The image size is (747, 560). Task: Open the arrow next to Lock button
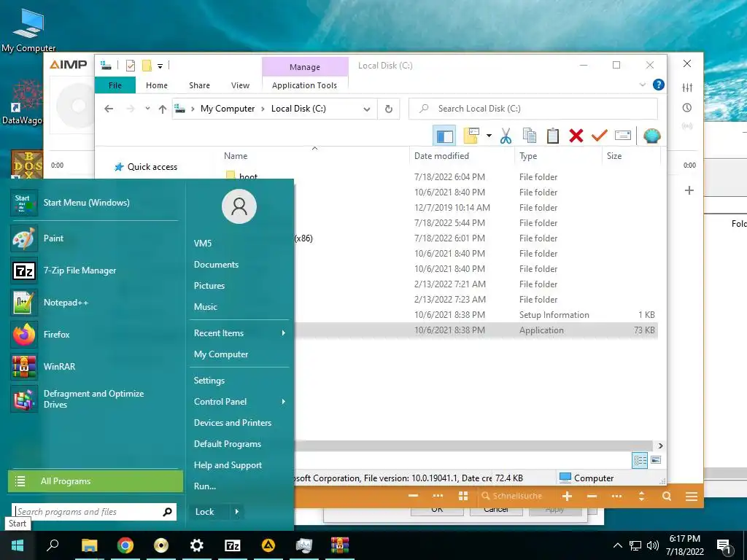(x=237, y=512)
